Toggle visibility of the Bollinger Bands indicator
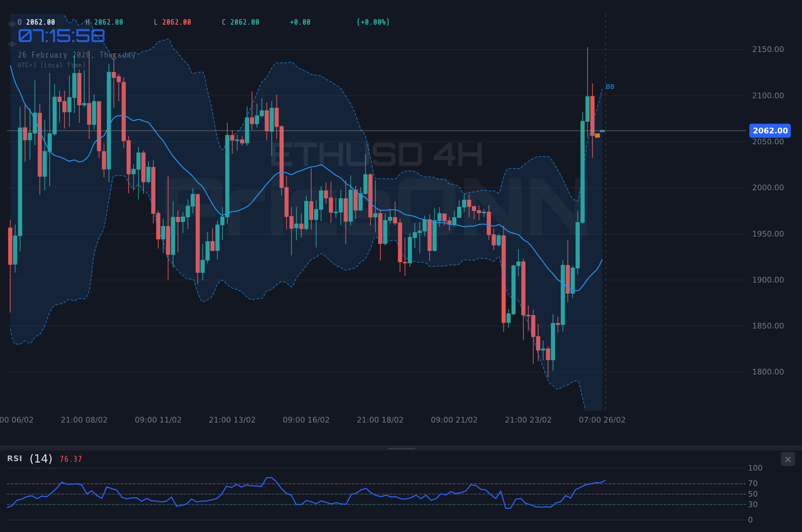The height and width of the screenshot is (532, 802). click(x=12, y=44)
